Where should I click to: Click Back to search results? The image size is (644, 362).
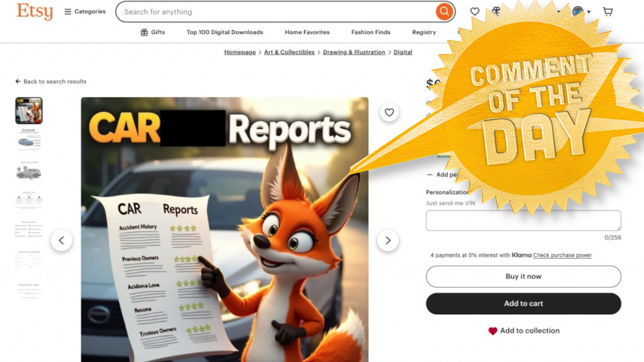pos(51,81)
